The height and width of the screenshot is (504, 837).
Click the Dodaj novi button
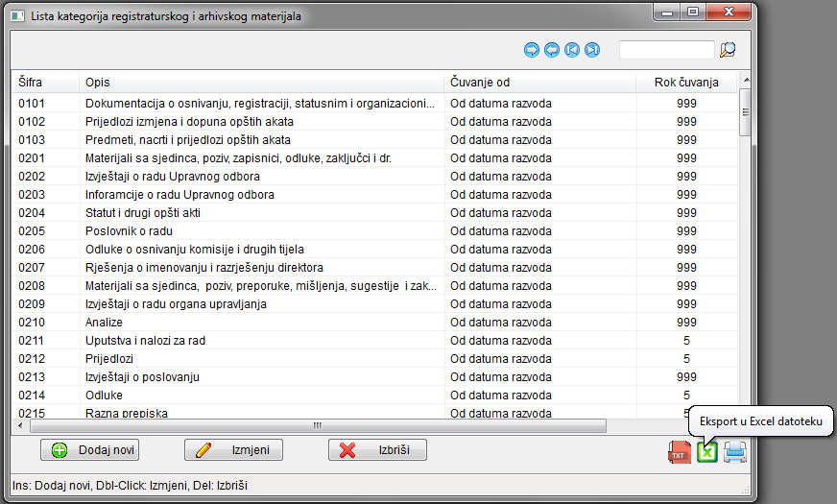pos(90,450)
